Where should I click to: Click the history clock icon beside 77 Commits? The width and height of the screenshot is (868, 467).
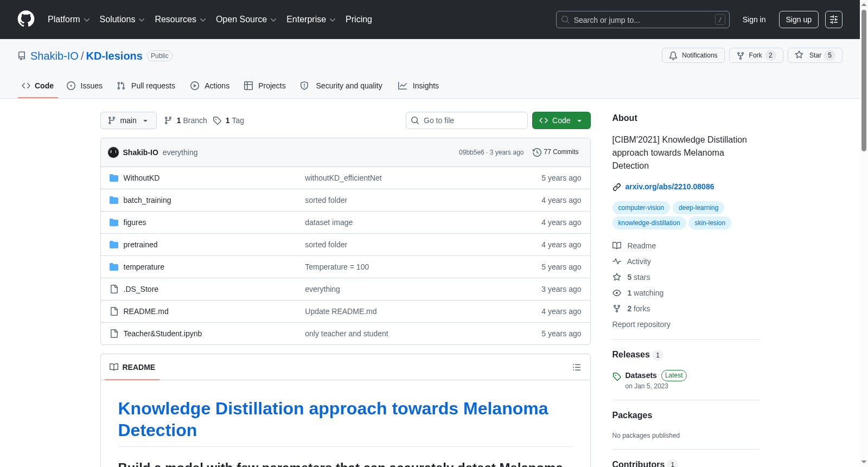537,152
